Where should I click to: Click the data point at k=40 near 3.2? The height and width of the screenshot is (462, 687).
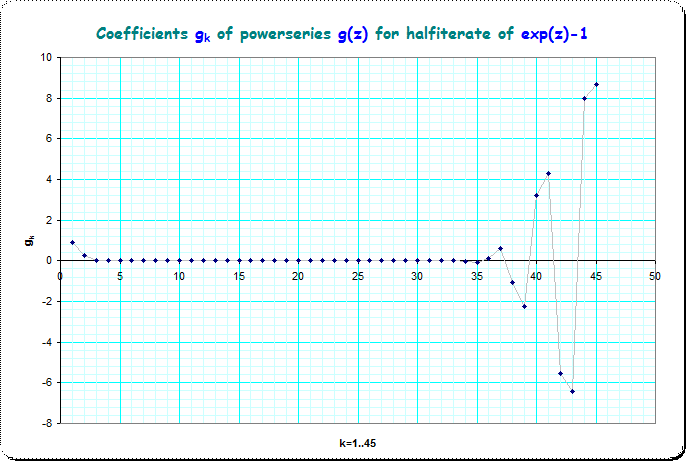[x=536, y=195]
